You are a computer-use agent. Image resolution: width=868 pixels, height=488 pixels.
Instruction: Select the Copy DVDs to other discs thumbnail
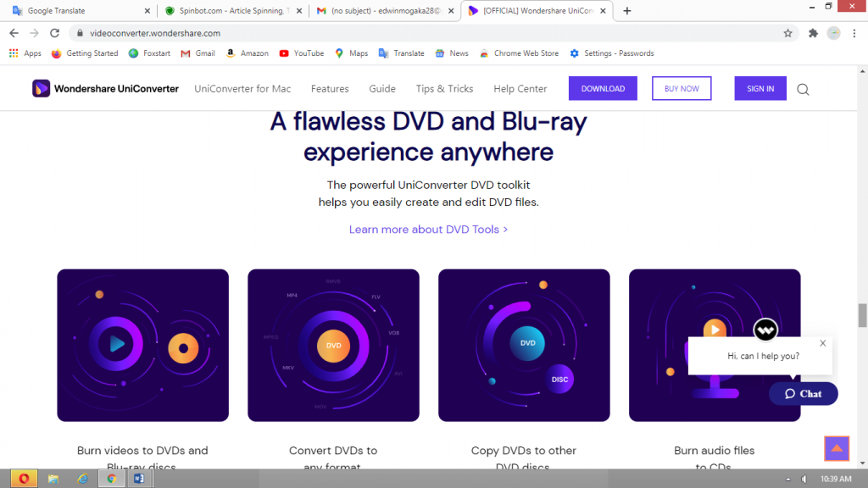click(x=524, y=346)
